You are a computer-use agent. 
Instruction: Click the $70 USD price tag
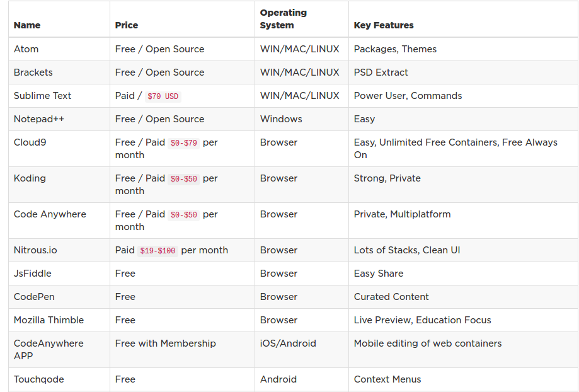[x=163, y=96]
